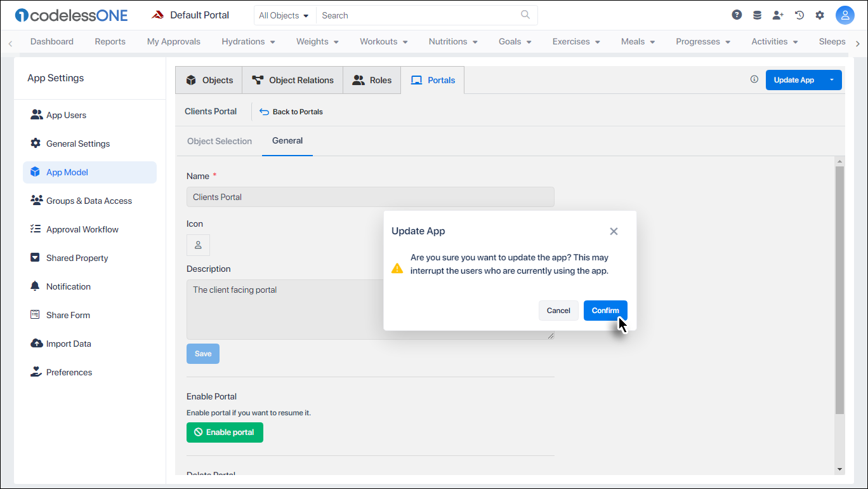Click the user profile avatar
868x489 pixels.
(x=845, y=14)
